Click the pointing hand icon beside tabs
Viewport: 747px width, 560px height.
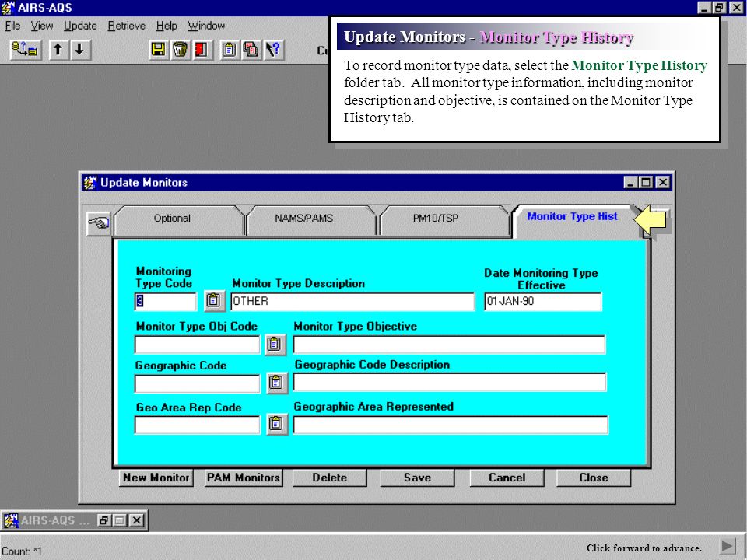[99, 222]
